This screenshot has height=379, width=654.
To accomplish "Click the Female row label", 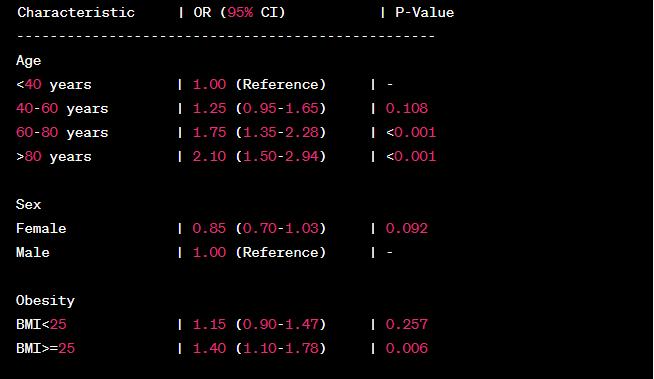I will coord(41,229).
